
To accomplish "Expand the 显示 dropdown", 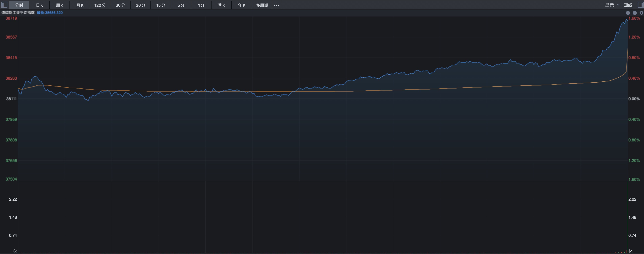I will pos(612,5).
